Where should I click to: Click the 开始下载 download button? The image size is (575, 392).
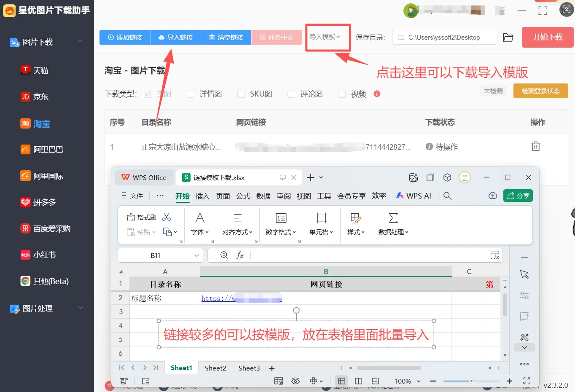click(547, 37)
